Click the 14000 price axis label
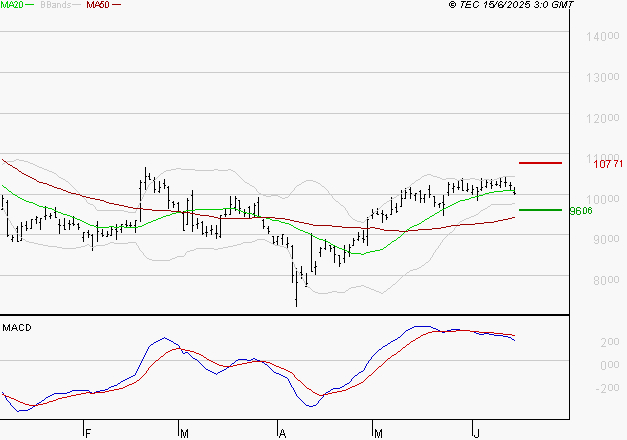The height and width of the screenshot is (440, 627). [x=603, y=36]
